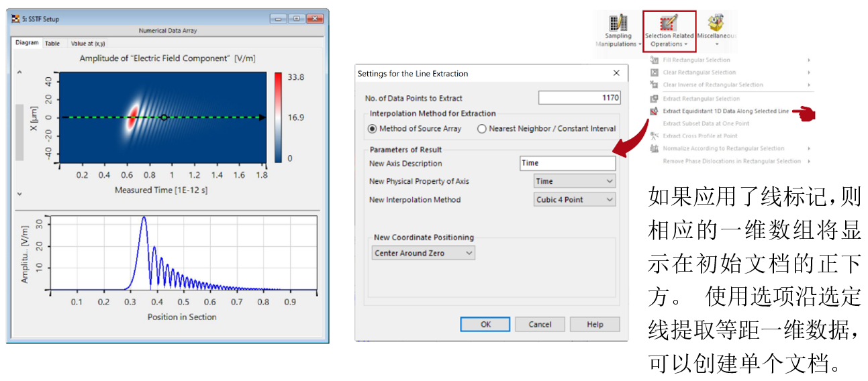Open the Center Around Zero positioning dropdown
This screenshot has width=868, height=381.
[x=424, y=253]
